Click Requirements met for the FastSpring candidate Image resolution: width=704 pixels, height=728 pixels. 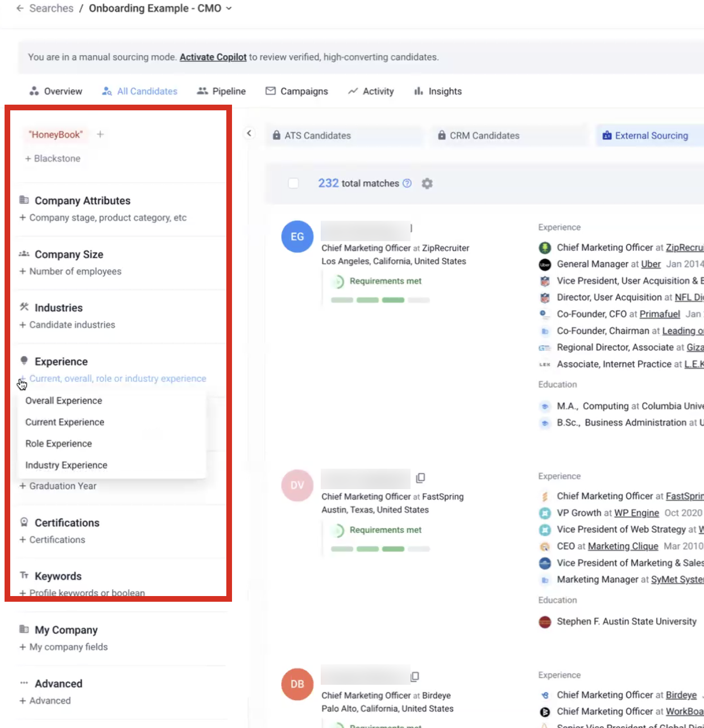click(x=386, y=530)
